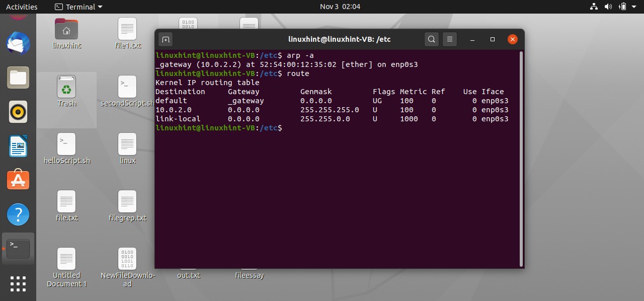Minimize the terminal window
The width and height of the screenshot is (644, 301).
(x=473, y=39)
